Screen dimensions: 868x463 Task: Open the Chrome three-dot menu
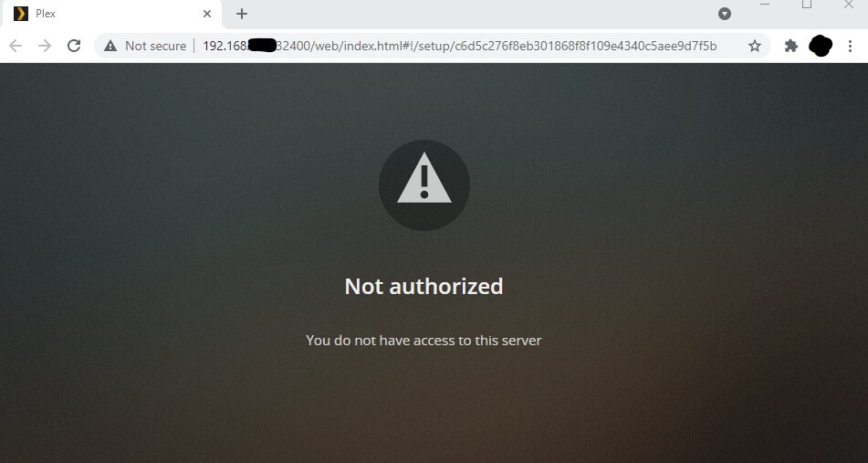(x=851, y=46)
